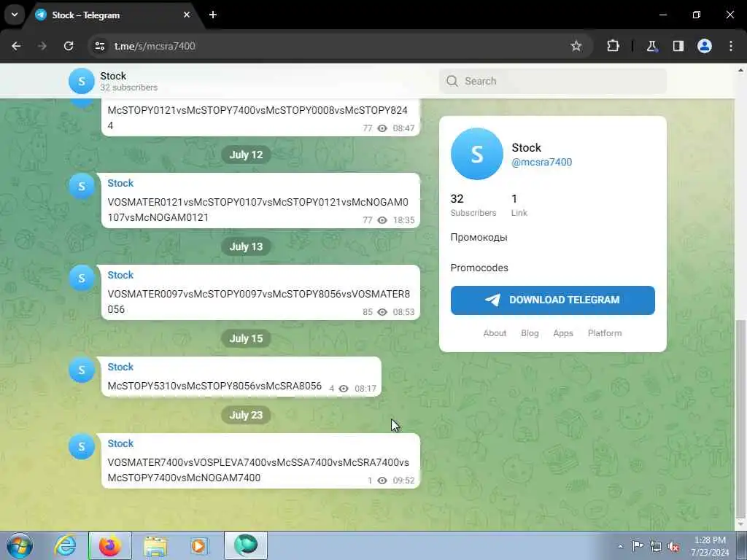Viewport: 747px width, 560px height.
Task: Click the Промокоды description text
Action: [479, 237]
